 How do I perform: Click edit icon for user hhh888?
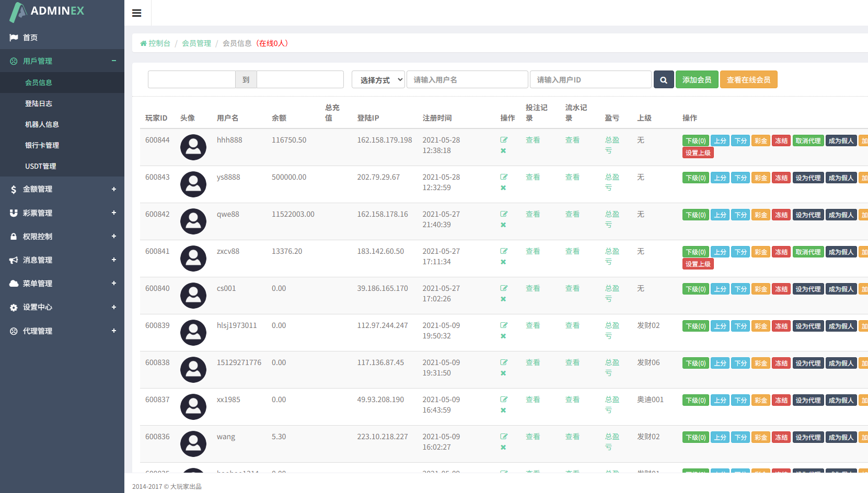pyautogui.click(x=504, y=140)
